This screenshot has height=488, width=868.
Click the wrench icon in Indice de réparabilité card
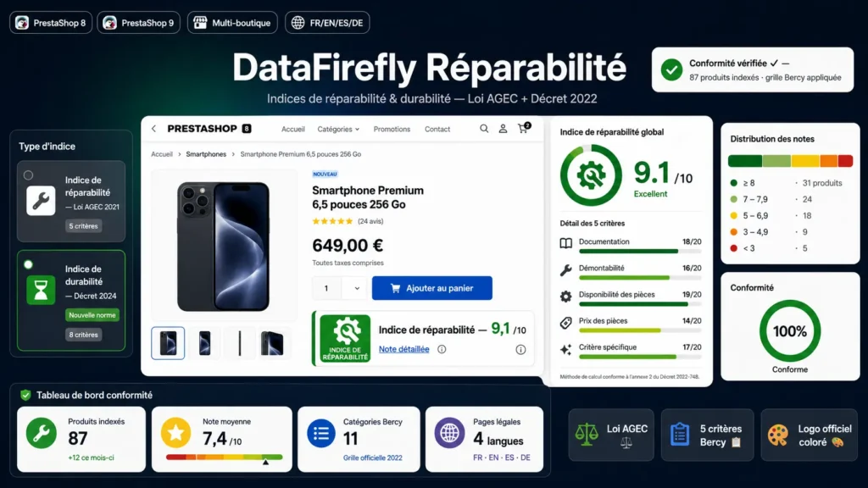41,200
